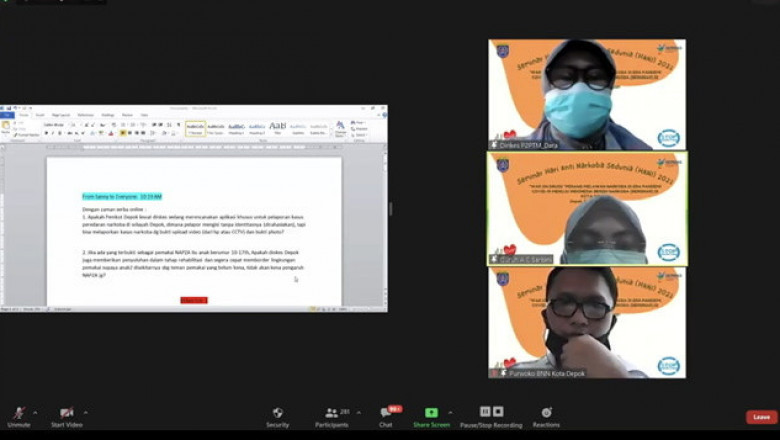Click the Paste icon in Word ribbon
The image size is (780, 440).
[x=6, y=127]
